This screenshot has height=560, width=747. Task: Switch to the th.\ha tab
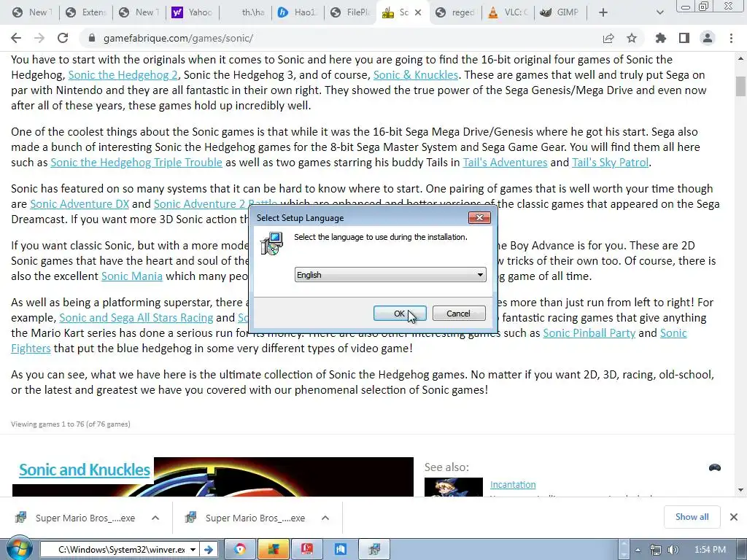[245, 12]
